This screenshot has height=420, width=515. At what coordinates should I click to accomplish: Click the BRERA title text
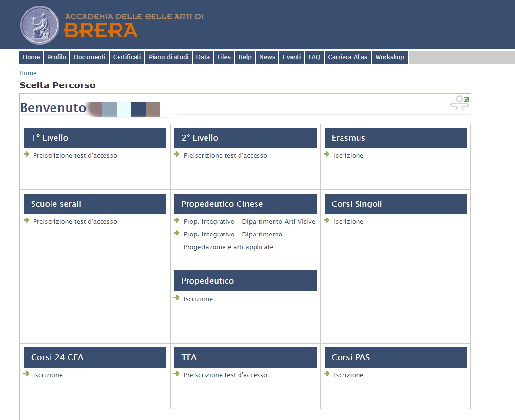coord(101,31)
